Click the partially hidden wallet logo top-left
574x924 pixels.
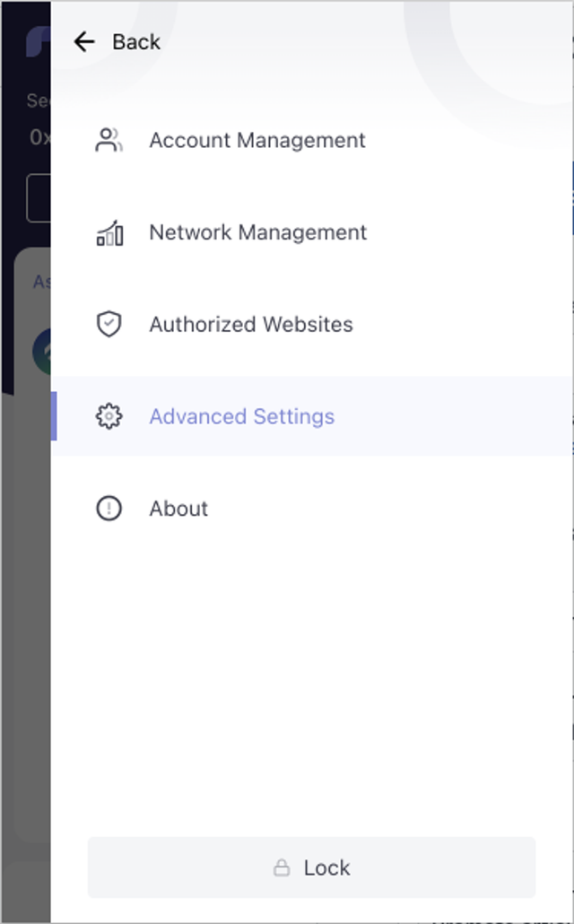click(38, 40)
